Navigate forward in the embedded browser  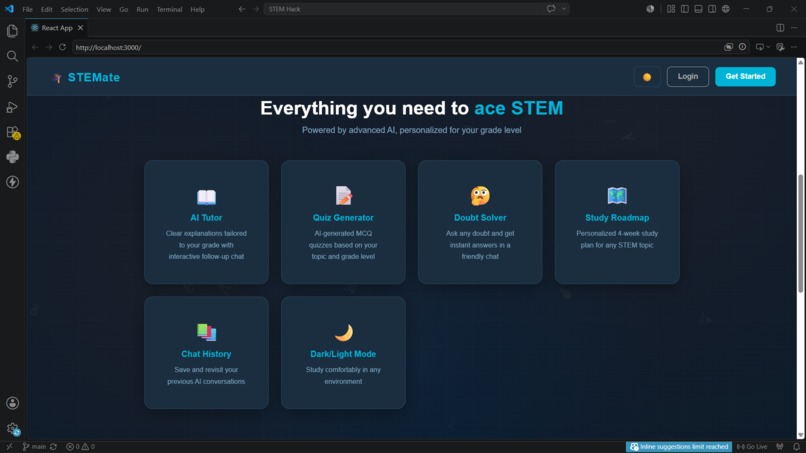[x=49, y=47]
